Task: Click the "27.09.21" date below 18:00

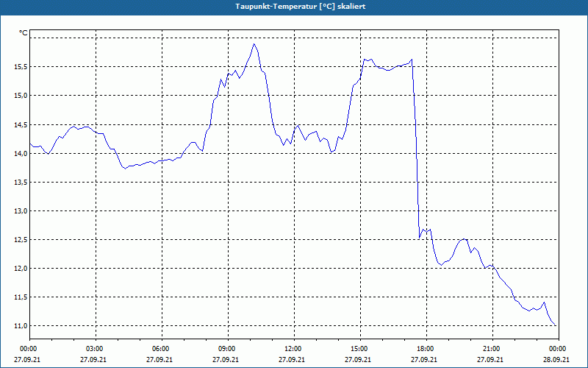Action: 424,359
